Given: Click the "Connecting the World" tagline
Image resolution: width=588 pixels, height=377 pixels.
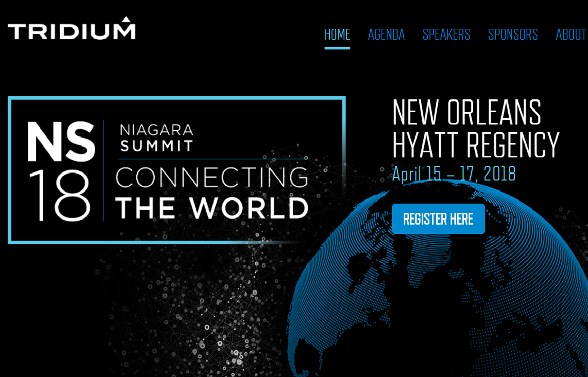Looking at the screenshot, I should pyautogui.click(x=212, y=193).
